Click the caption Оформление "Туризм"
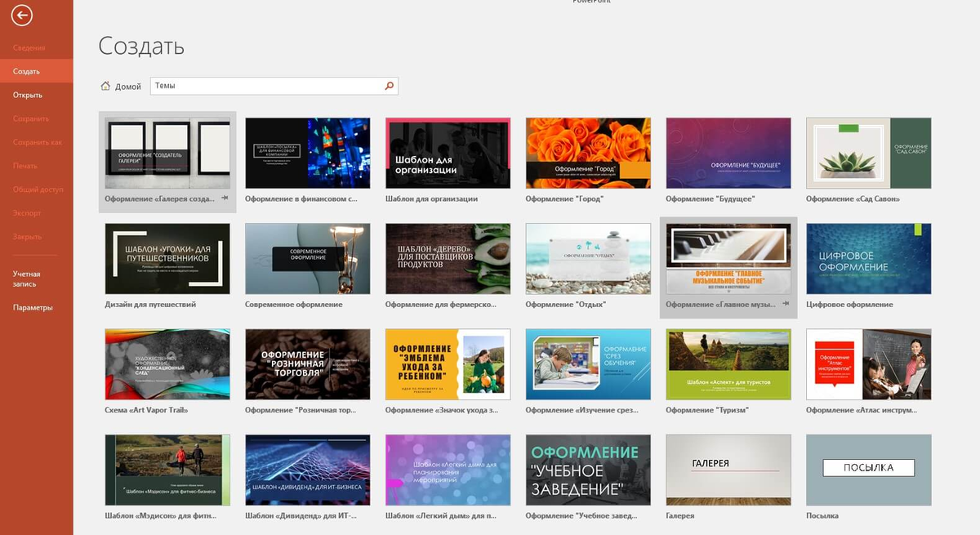Viewport: 980px width, 535px height. (x=708, y=410)
